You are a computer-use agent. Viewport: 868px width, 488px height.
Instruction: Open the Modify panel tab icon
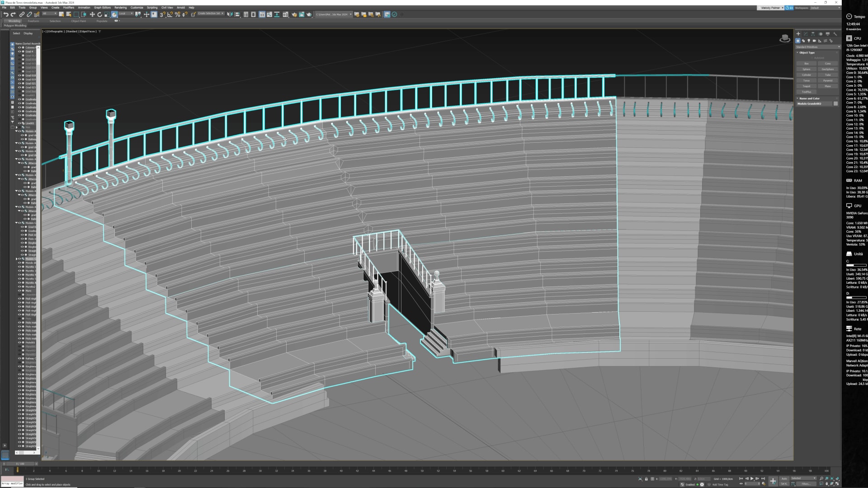tap(806, 34)
